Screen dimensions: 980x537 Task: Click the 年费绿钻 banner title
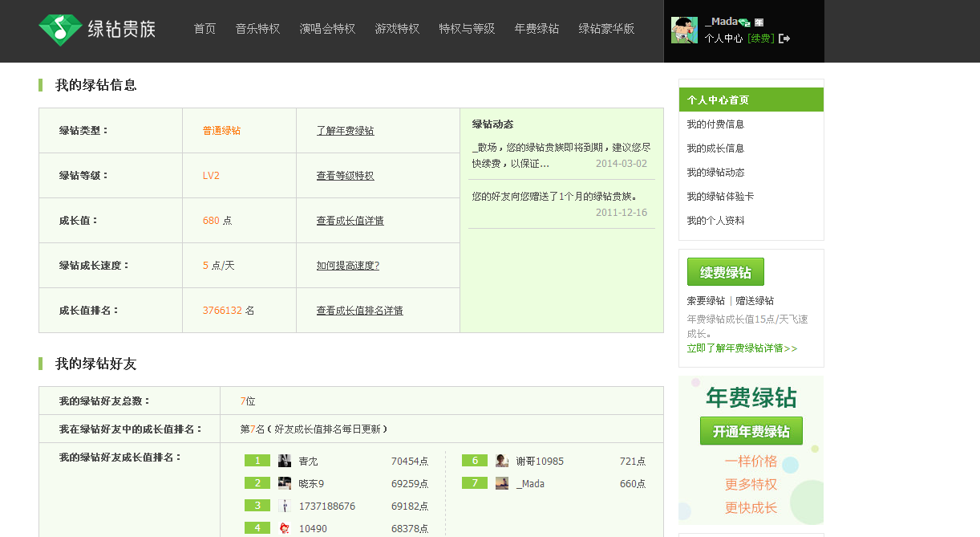751,397
